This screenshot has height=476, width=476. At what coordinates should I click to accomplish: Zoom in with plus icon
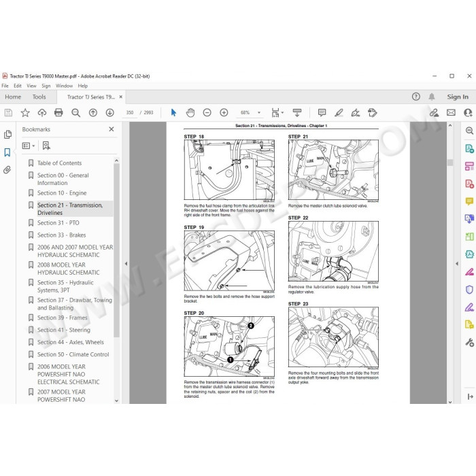pyautogui.click(x=224, y=113)
